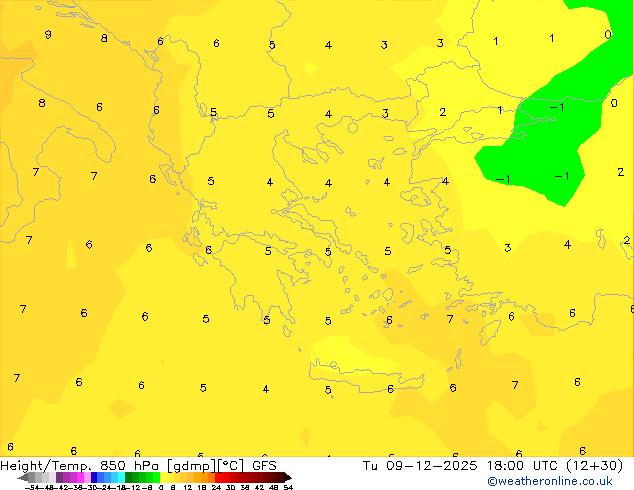
Task: Click the '(12+30)' forecast offset text
Action: point(595,466)
